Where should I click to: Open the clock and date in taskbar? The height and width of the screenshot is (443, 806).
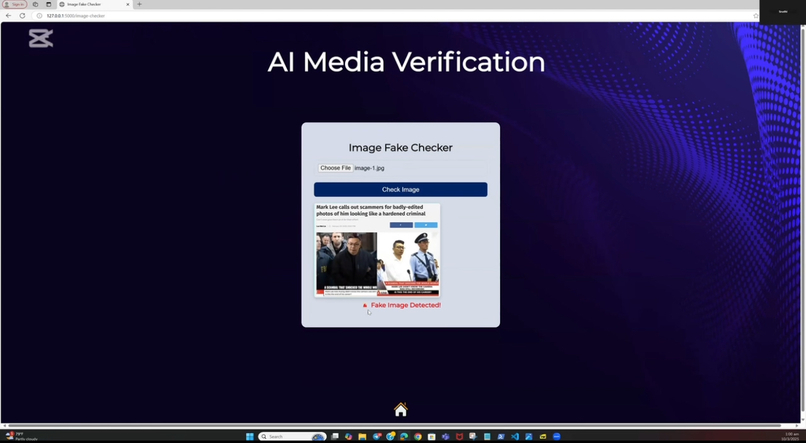tap(791, 436)
